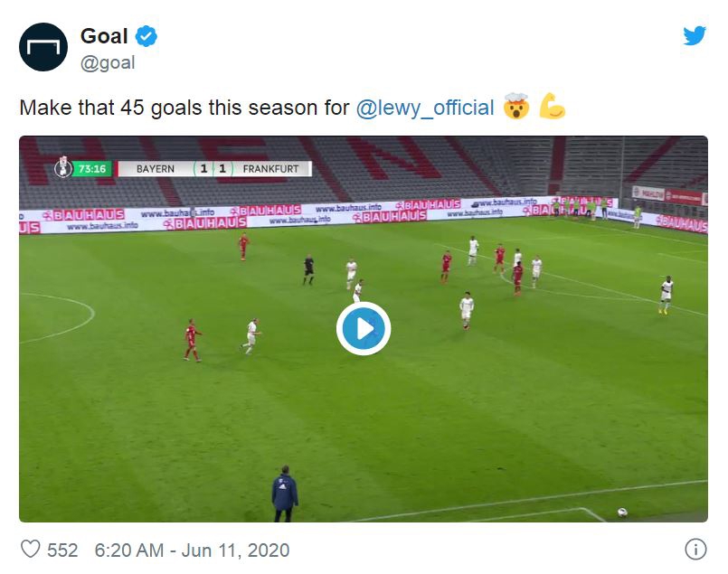Click the Twitter bird logo

tap(695, 35)
